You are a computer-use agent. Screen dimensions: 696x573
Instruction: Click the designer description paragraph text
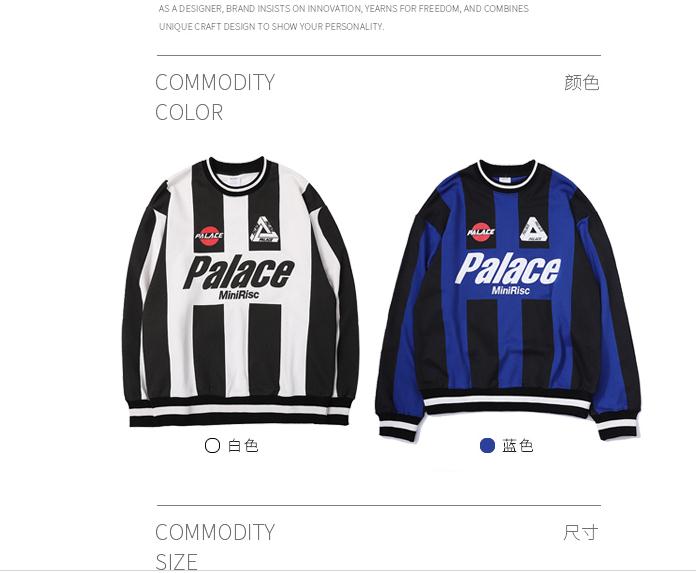click(x=344, y=17)
